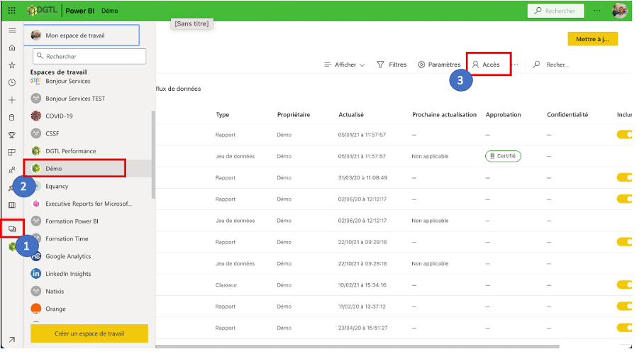Open Shared with me icon in the sidebar

tap(12, 170)
